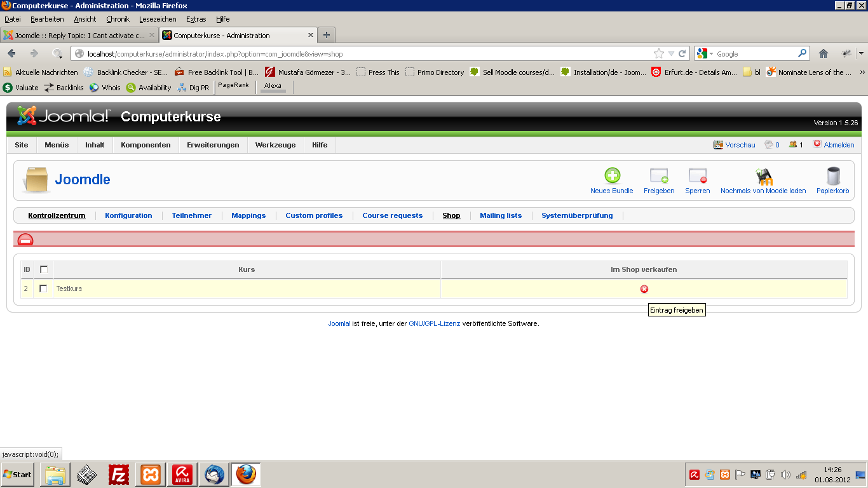
Task: Click the Firefox home button
Action: (824, 54)
